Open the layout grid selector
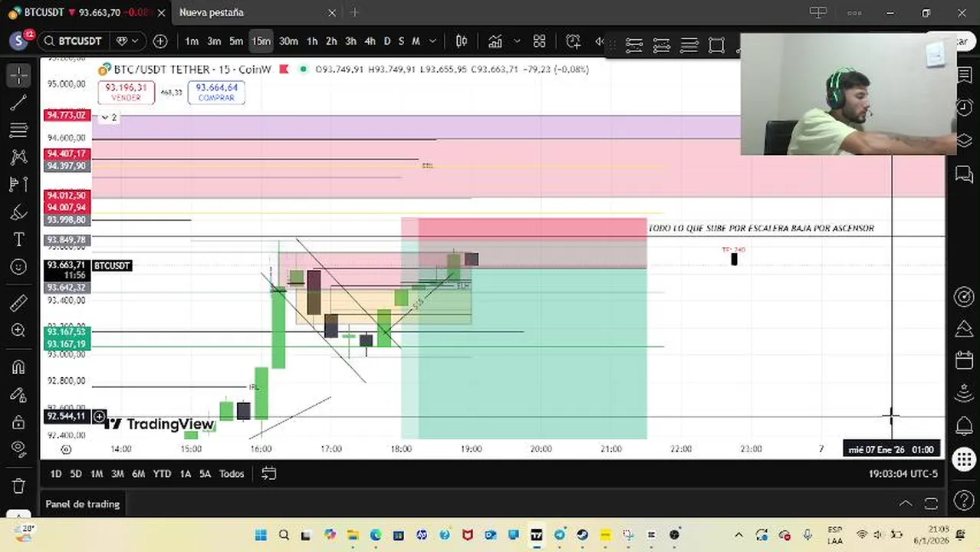Screen dimensions: 980x552 pyautogui.click(x=539, y=41)
